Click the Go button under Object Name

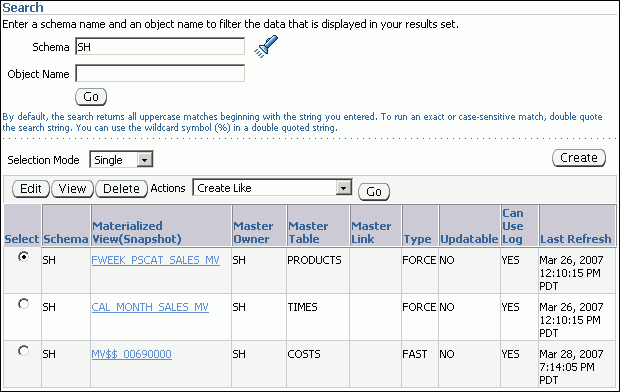coord(91,97)
